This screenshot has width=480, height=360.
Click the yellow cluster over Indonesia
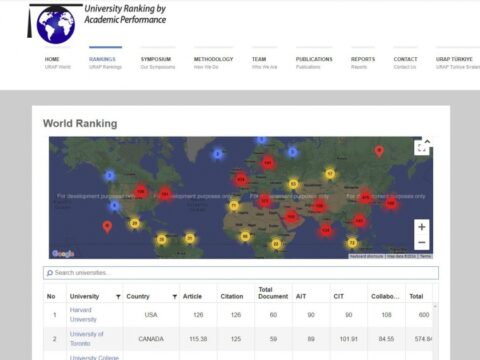pos(352,243)
